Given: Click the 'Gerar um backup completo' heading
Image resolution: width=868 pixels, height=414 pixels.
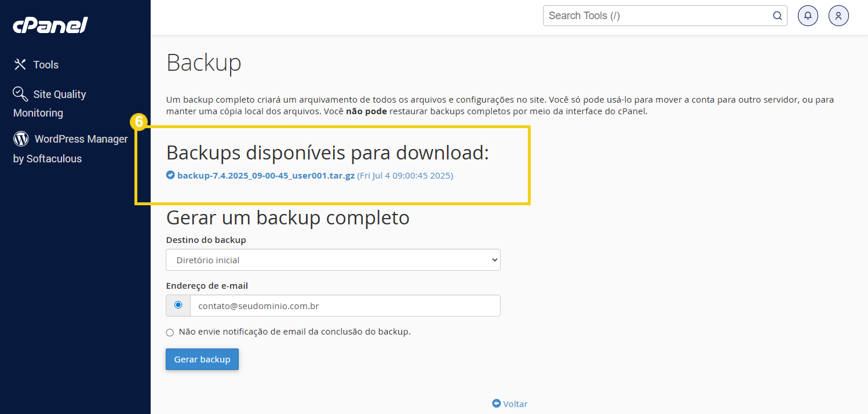Looking at the screenshot, I should pyautogui.click(x=288, y=217).
